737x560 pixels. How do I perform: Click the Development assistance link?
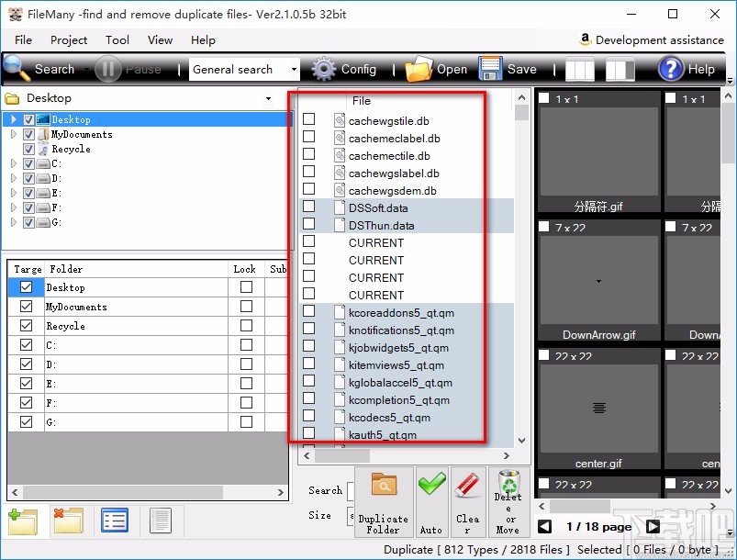(x=652, y=40)
